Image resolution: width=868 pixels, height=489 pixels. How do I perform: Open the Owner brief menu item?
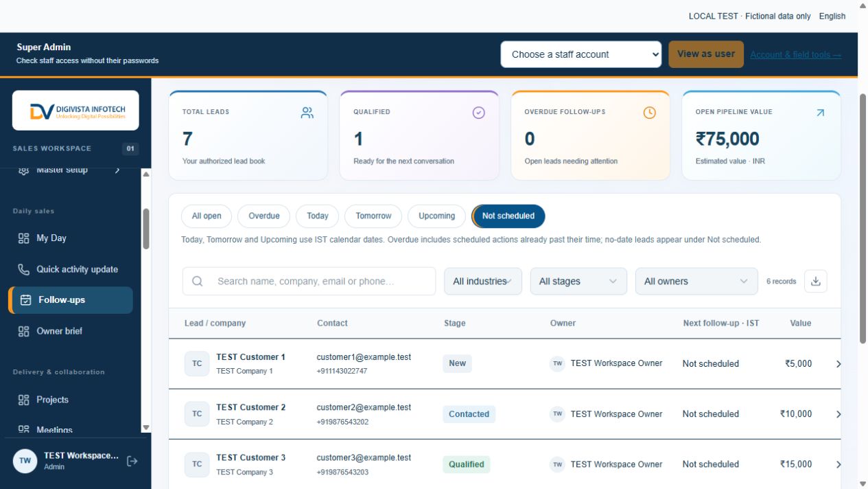click(71, 331)
